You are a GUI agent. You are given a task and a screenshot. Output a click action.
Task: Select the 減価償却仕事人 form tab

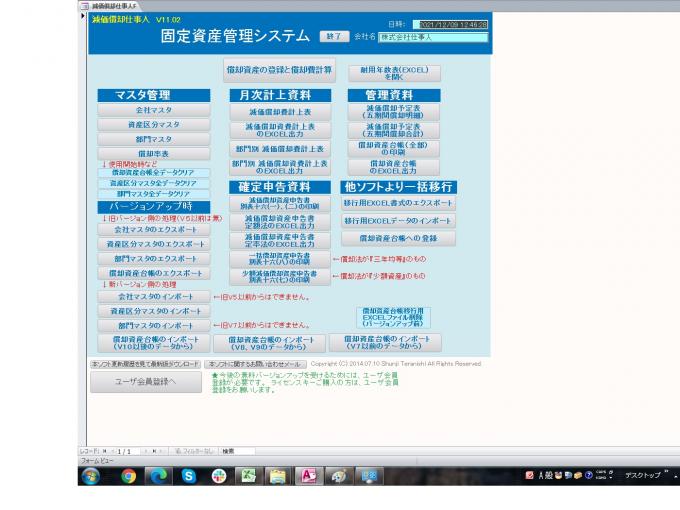pyautogui.click(x=114, y=5)
